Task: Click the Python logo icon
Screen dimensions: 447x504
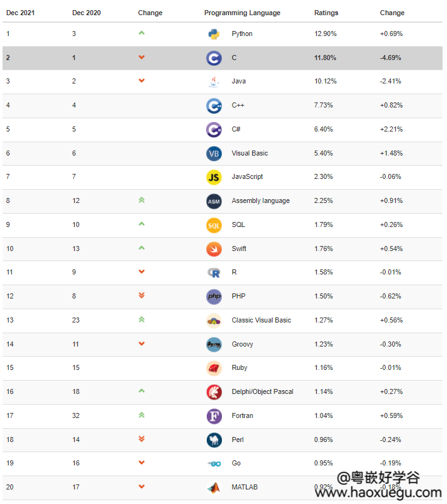Action: 214,34
